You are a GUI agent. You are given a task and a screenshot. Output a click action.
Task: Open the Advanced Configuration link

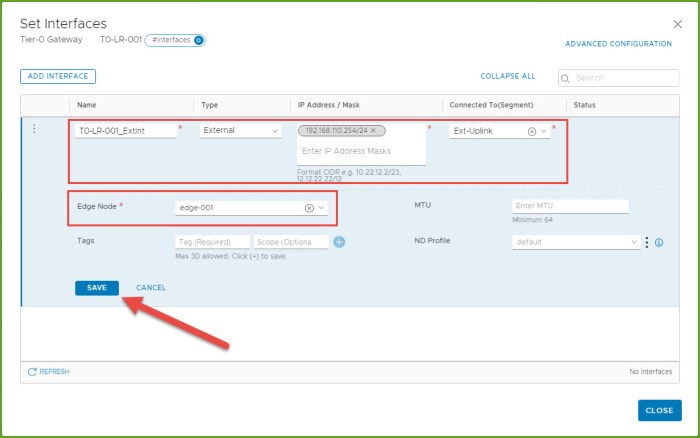pos(618,44)
